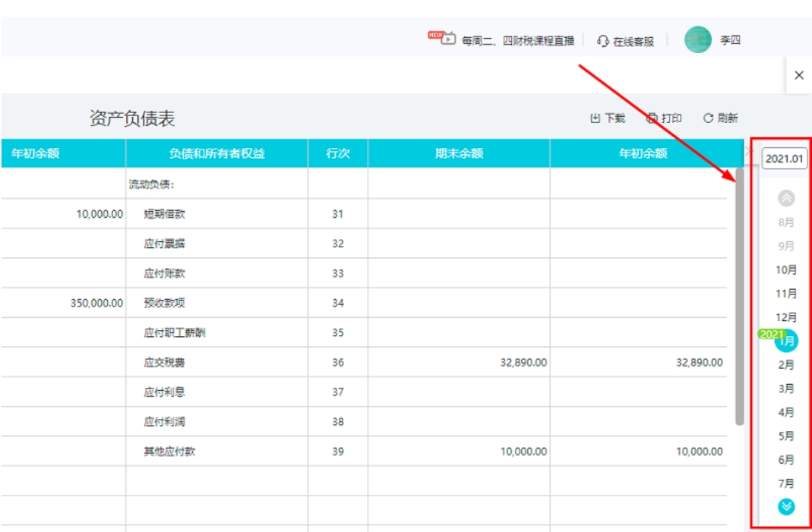Select 12月 in the period timeline

(x=786, y=317)
